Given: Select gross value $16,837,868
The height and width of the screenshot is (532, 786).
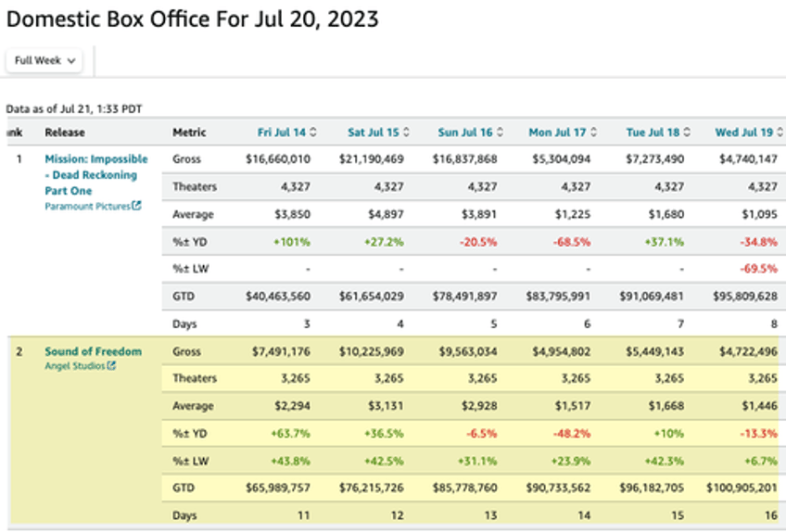Looking at the screenshot, I should [464, 159].
